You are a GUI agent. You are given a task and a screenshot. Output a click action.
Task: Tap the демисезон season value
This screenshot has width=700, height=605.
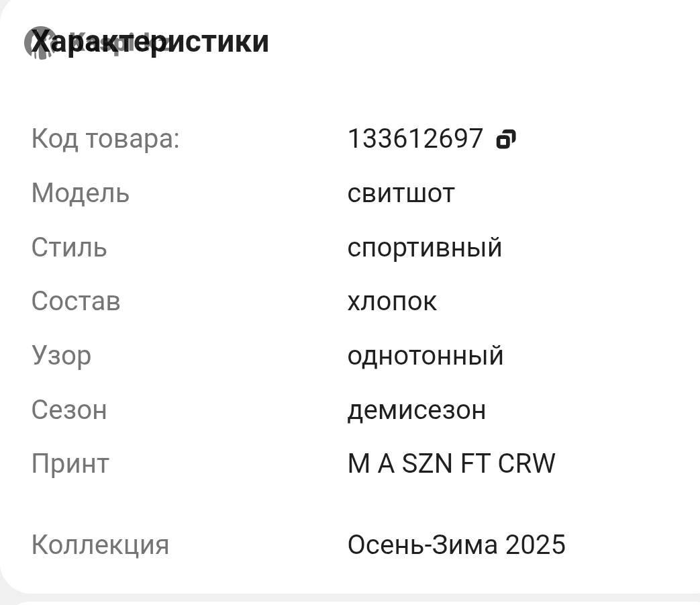(416, 410)
